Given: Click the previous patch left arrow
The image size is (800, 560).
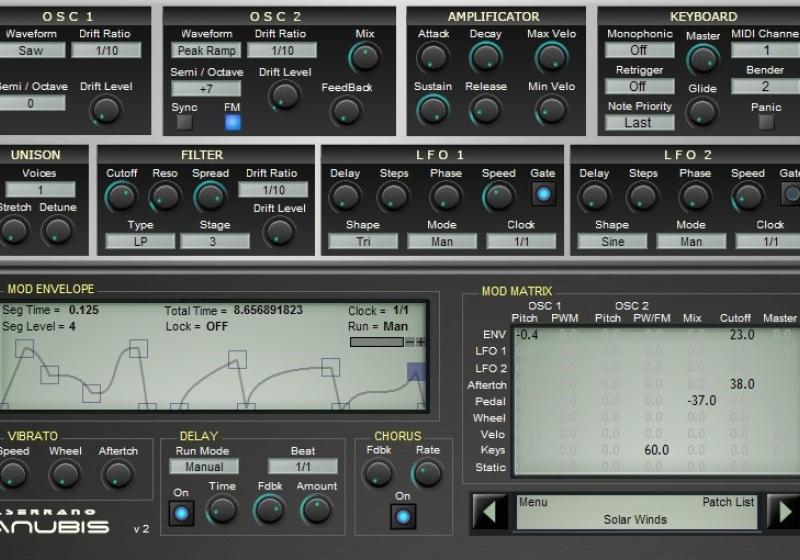Looking at the screenshot, I should 489,511.
